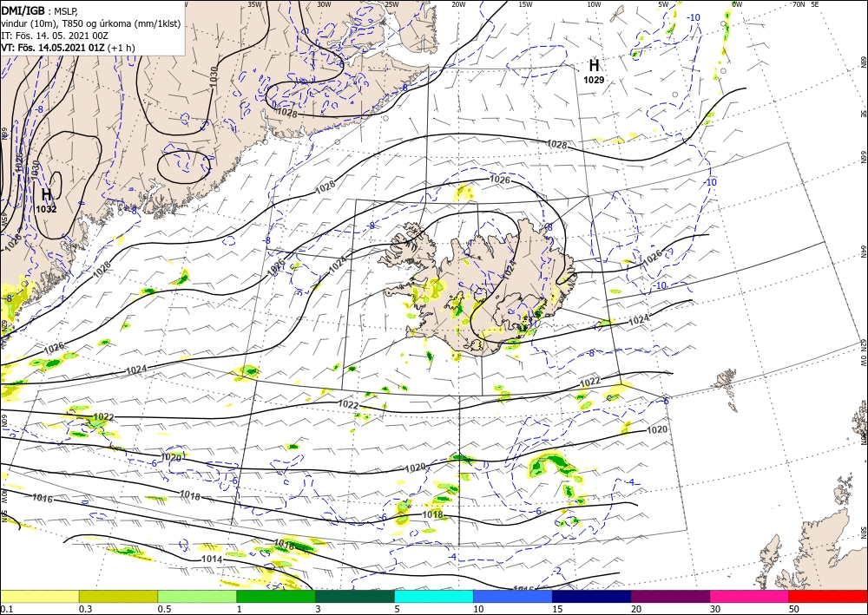Click the H marker labeled 1032 over Greenland
The image size is (868, 615).
[47, 194]
